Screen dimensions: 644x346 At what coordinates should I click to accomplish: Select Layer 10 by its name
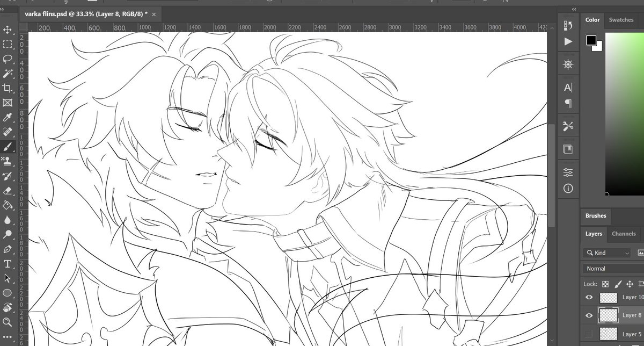[633, 297]
